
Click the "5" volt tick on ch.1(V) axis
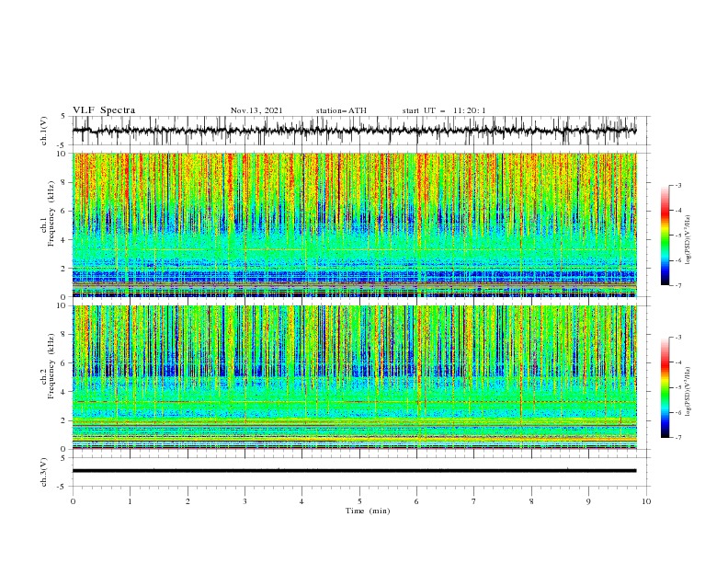tap(63, 117)
